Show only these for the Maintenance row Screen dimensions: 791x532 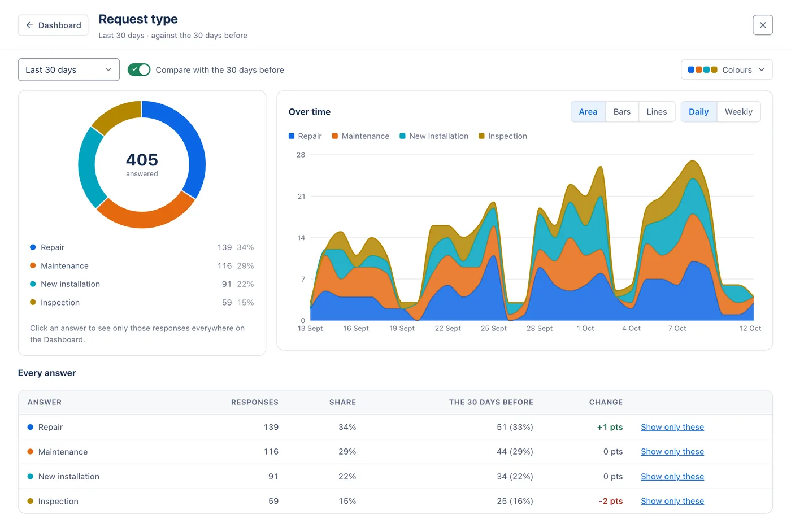coord(672,452)
